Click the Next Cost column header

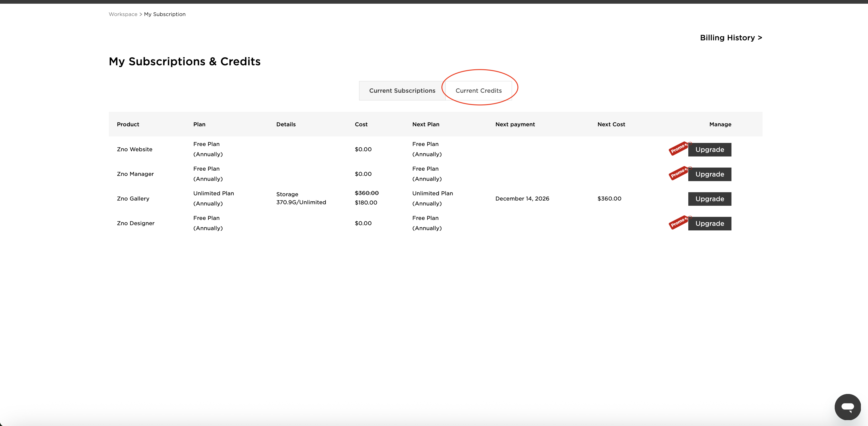point(611,124)
